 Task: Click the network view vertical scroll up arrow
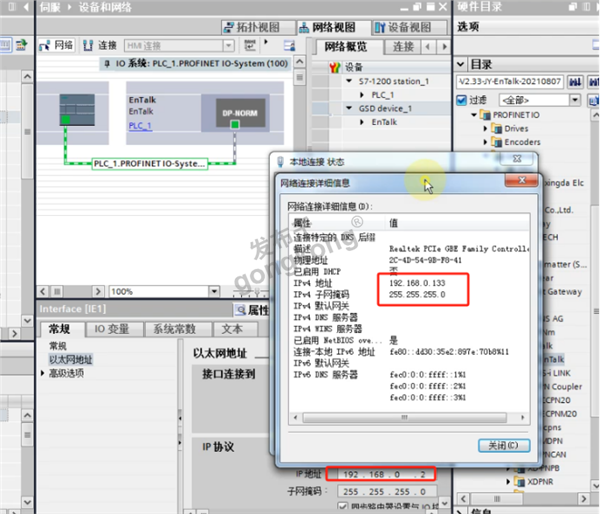[300, 62]
